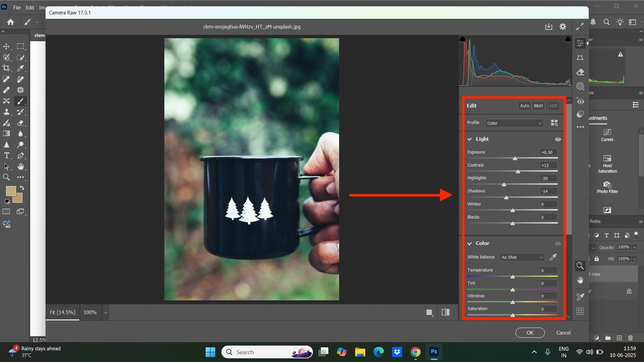Open Camera Raw Remove (healing) tool
The height and width of the screenshot is (362, 644).
pyautogui.click(x=580, y=72)
